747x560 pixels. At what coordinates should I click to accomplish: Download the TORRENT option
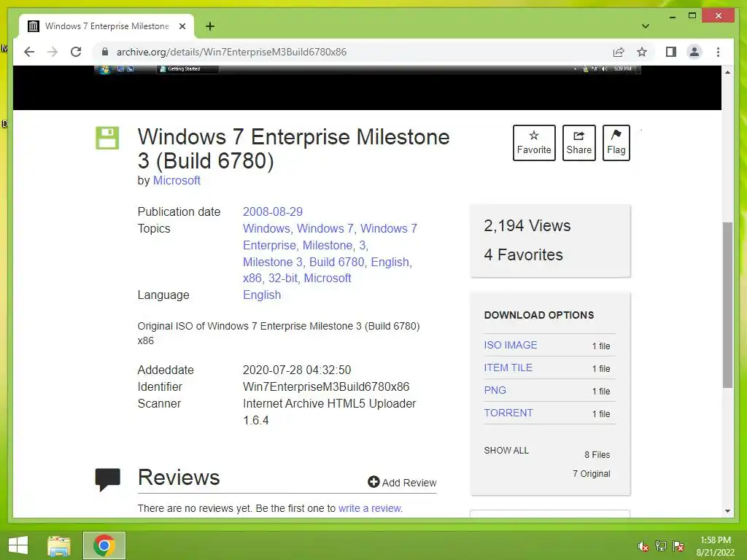point(508,413)
